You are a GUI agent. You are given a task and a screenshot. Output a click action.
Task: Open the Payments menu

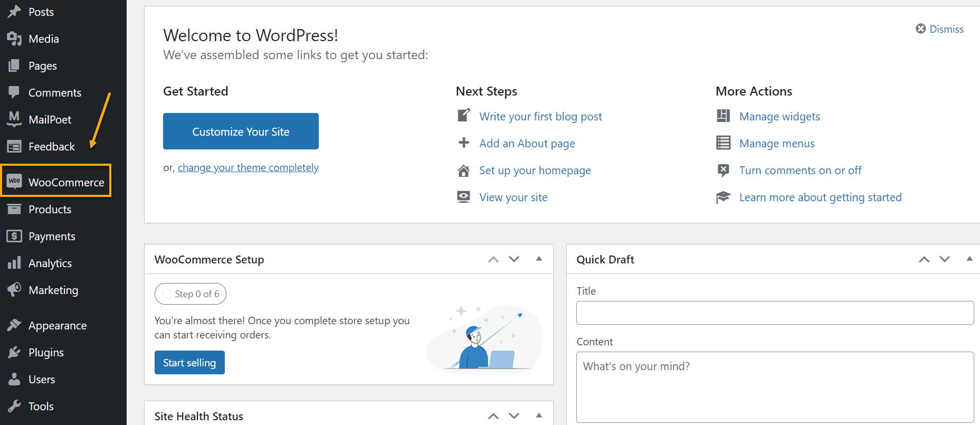click(52, 236)
